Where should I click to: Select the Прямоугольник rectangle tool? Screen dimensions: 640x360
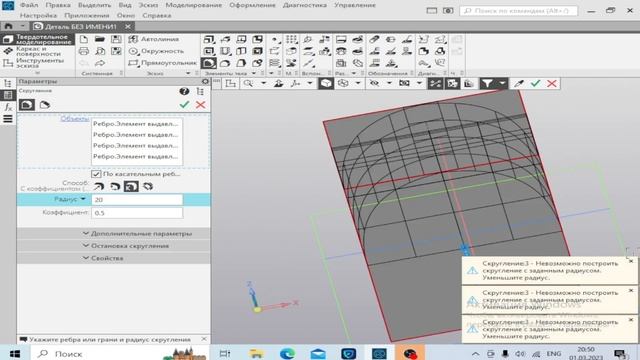(162, 63)
